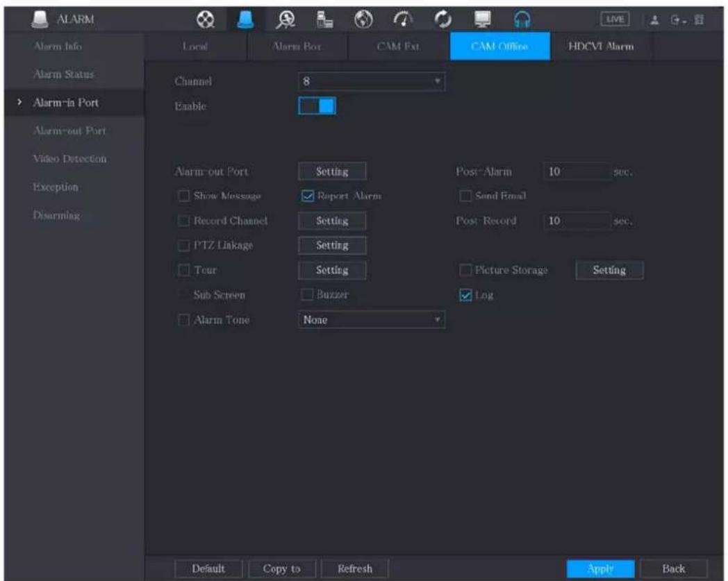Open Alarm Info in sidebar
This screenshot has width=728, height=581.
click(58, 46)
